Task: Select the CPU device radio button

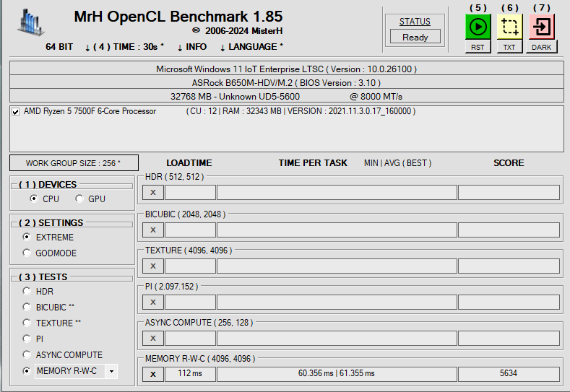Action: tap(34, 199)
